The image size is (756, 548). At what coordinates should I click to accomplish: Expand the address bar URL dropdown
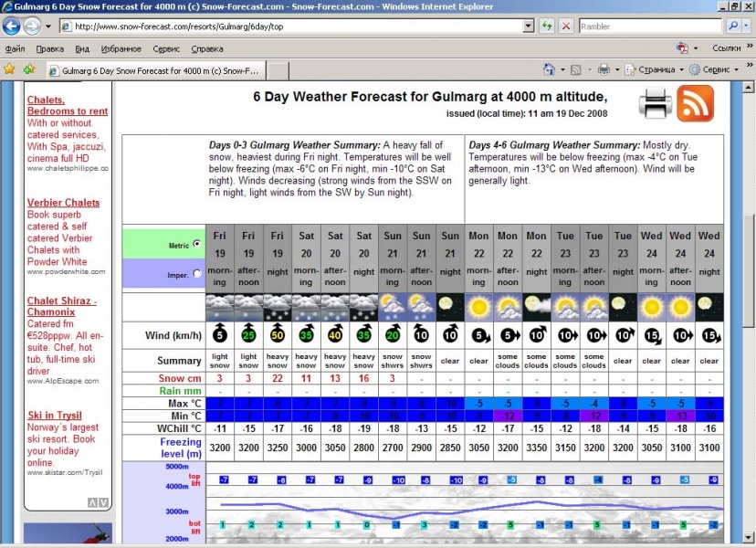[529, 26]
